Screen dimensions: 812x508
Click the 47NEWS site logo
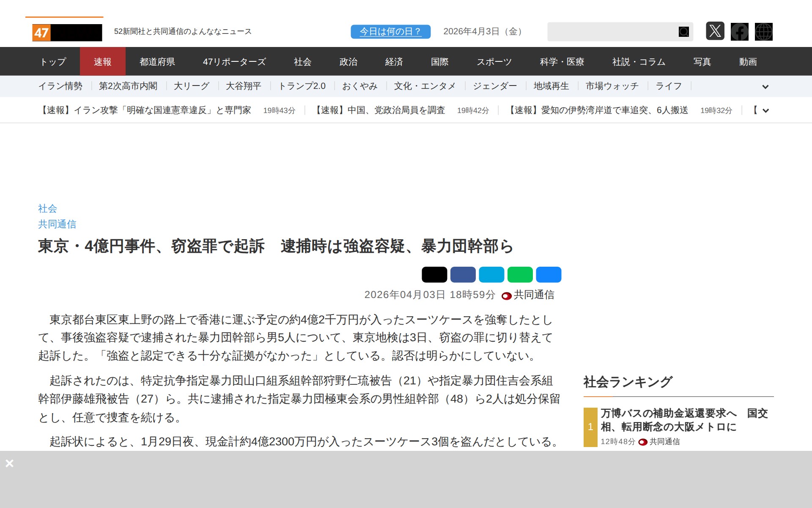pos(67,33)
